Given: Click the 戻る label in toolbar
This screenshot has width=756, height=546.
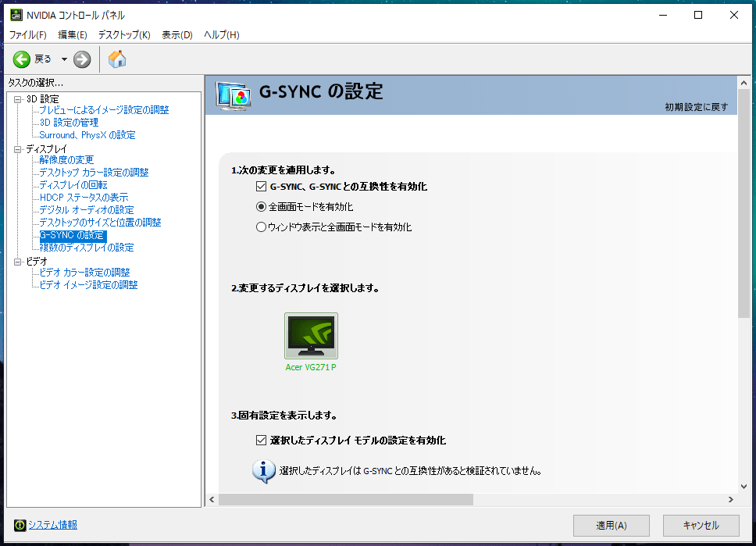Looking at the screenshot, I should pyautogui.click(x=43, y=59).
